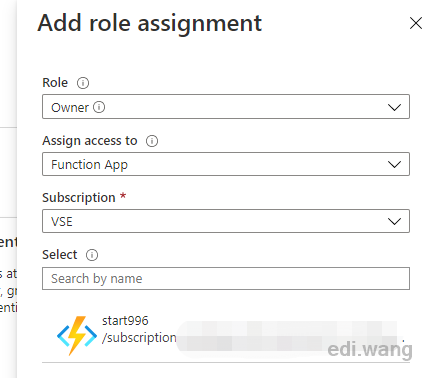Click the Add role assignment heading

(x=150, y=24)
